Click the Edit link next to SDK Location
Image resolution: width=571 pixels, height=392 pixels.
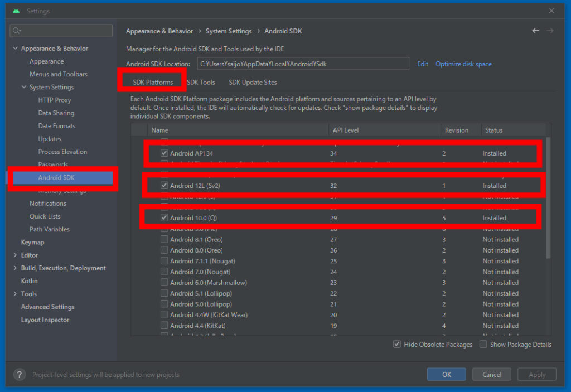pos(422,64)
